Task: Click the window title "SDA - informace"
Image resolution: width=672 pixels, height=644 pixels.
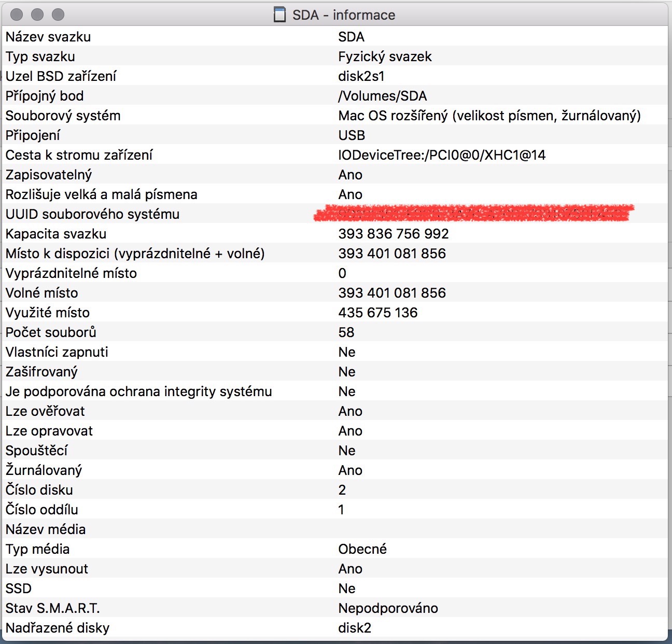Action: click(x=343, y=15)
